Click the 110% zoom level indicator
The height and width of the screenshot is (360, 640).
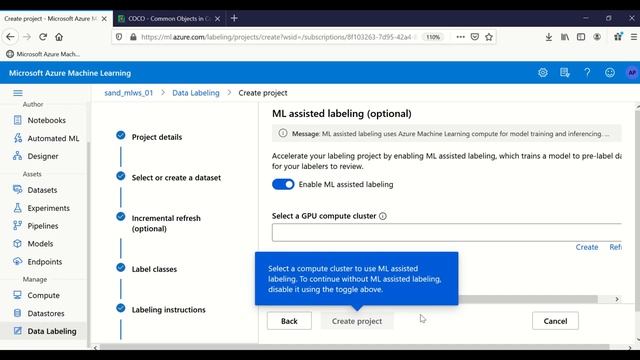[433, 37]
